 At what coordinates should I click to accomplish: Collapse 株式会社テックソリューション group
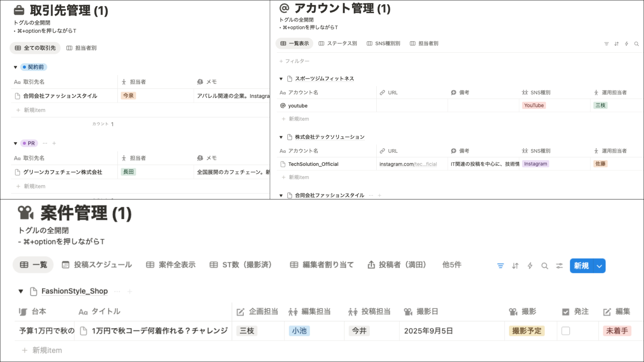tap(281, 137)
